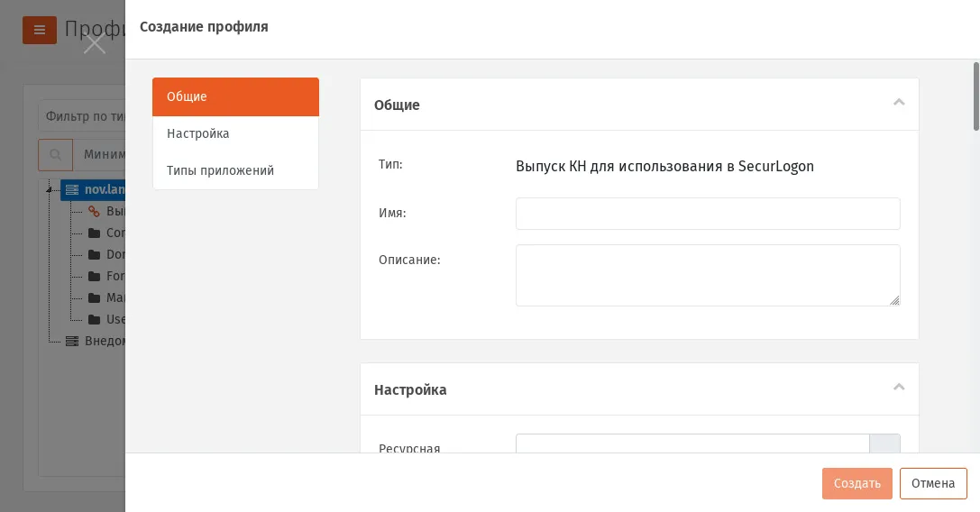Open the folder starting with For
This screenshot has width=980, height=512.
click(x=106, y=276)
